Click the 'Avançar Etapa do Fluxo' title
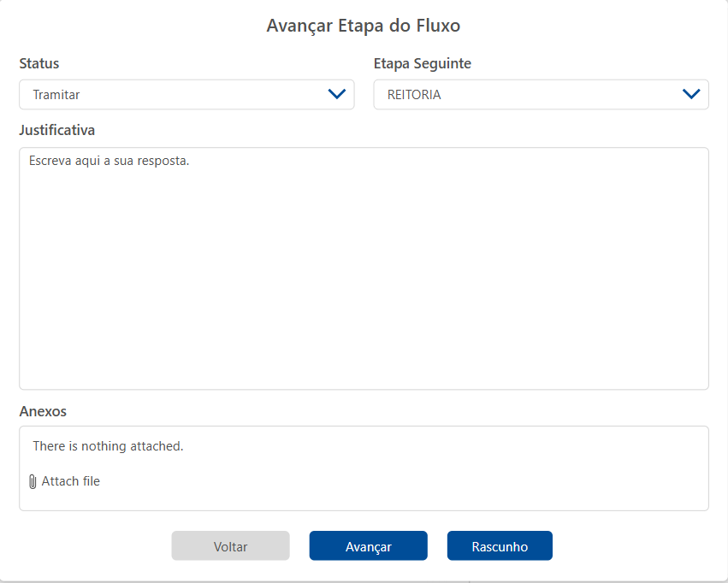The image size is (728, 583). (x=364, y=26)
